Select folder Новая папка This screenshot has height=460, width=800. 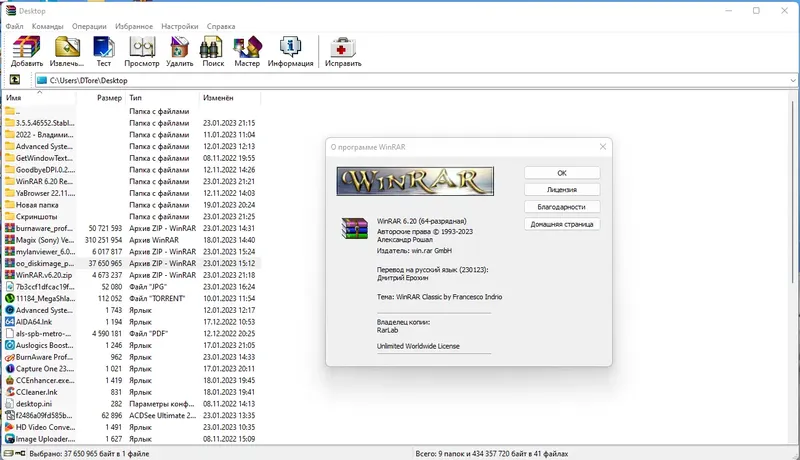pos(132,205)
